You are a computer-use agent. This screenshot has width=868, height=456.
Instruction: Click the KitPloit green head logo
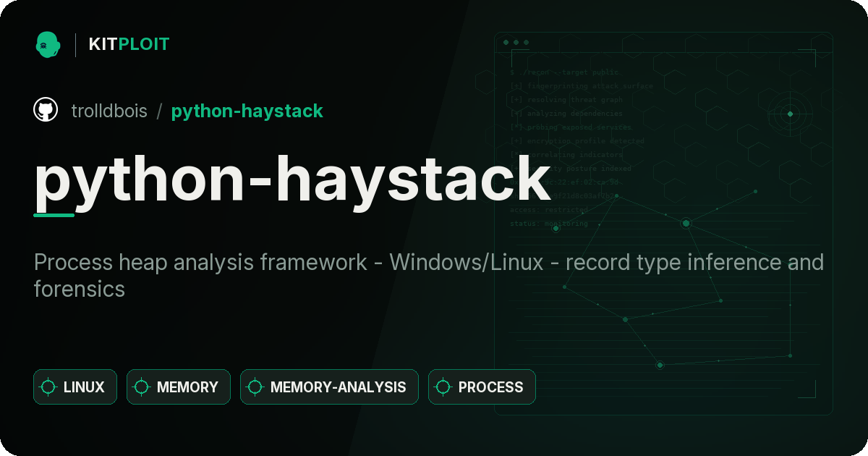pos(48,44)
